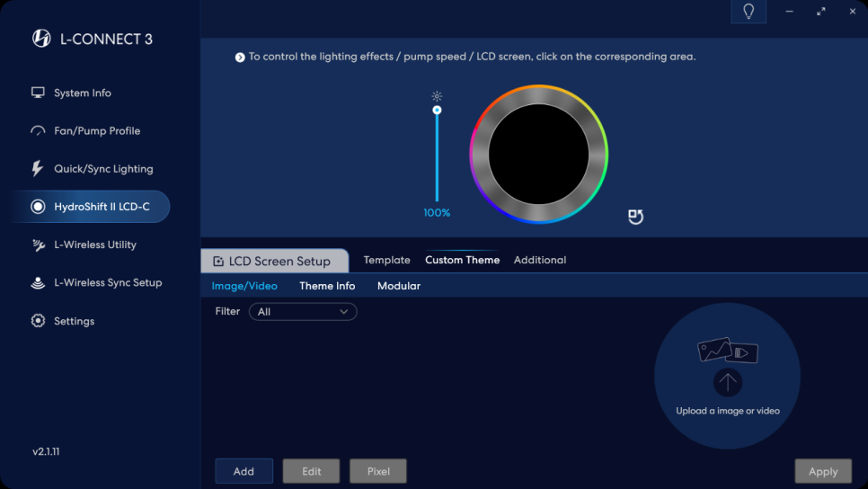Viewport: 868px width, 489px height.
Task: Select the Custom Theme tab
Action: [x=462, y=260]
